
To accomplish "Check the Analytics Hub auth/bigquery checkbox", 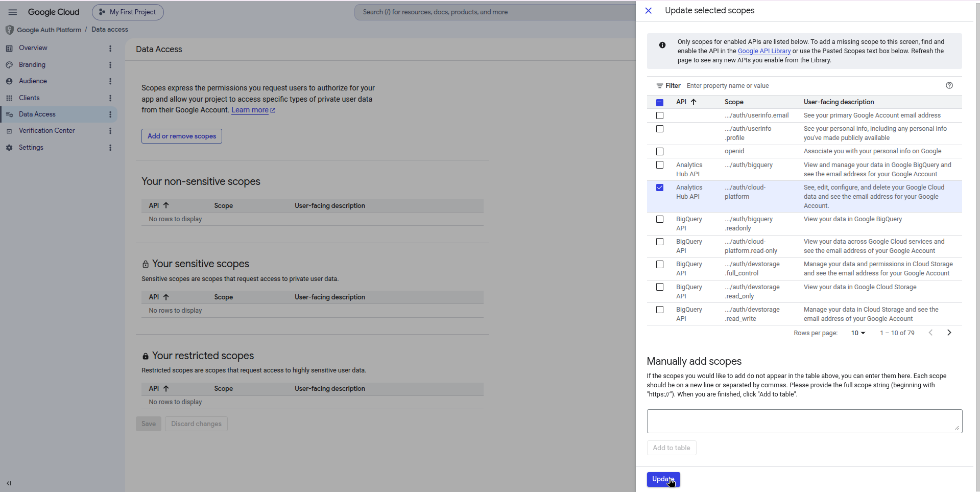I will (x=660, y=165).
